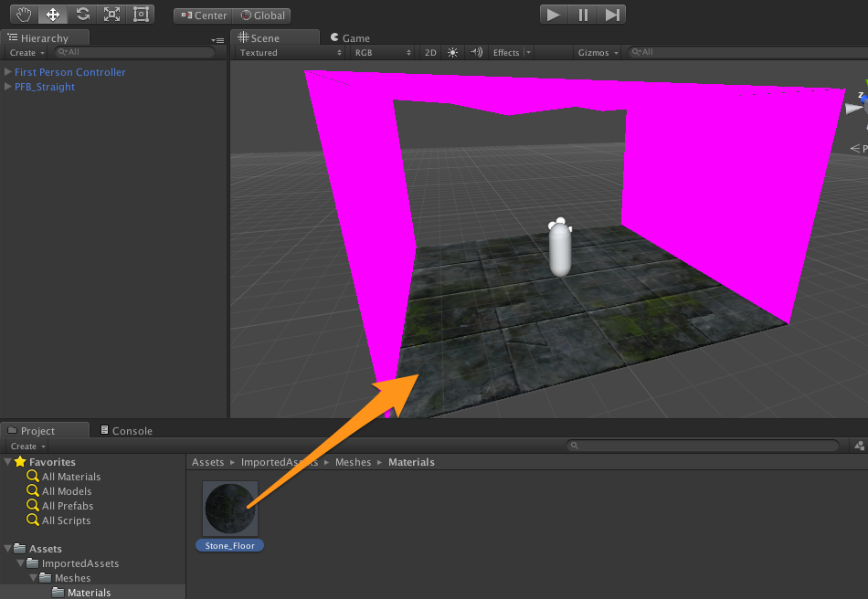The image size is (868, 599).
Task: Switch to the Game tab
Action: click(350, 38)
